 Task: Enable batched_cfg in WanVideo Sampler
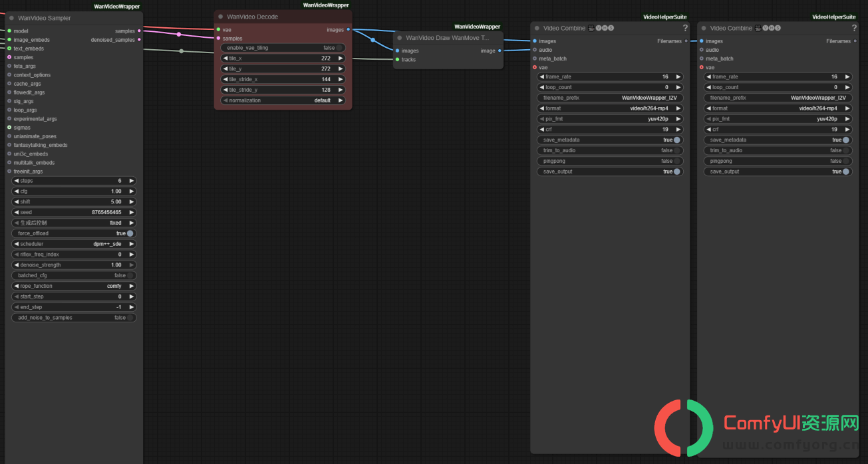point(74,275)
